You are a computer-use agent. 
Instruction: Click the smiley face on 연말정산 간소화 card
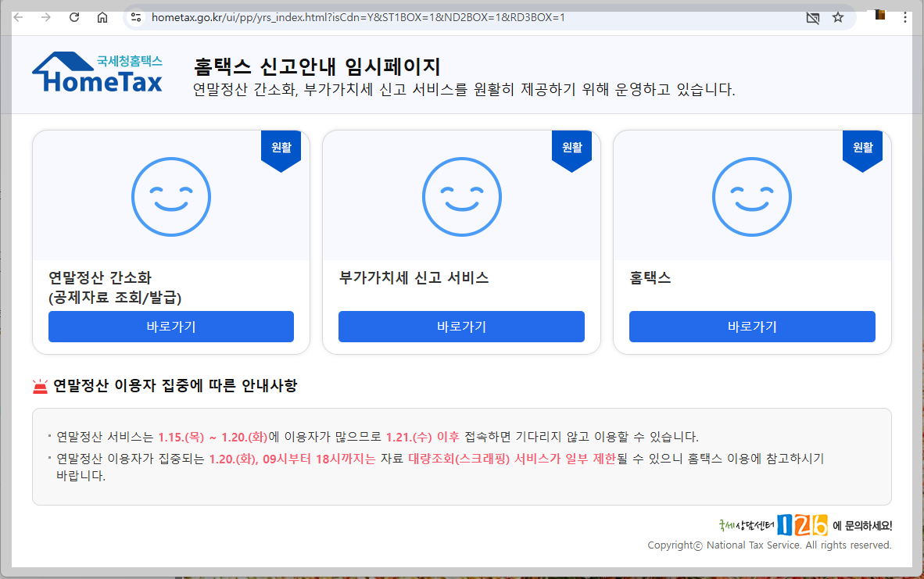point(171,197)
